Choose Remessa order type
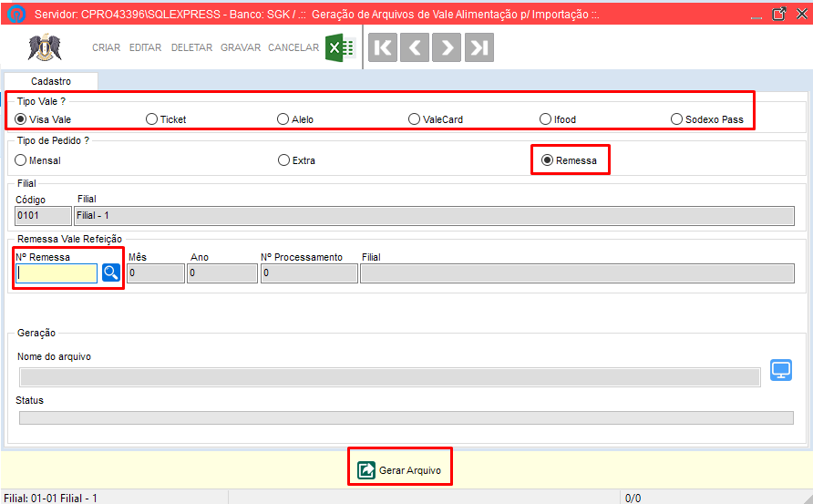The width and height of the screenshot is (813, 504). pos(570,160)
